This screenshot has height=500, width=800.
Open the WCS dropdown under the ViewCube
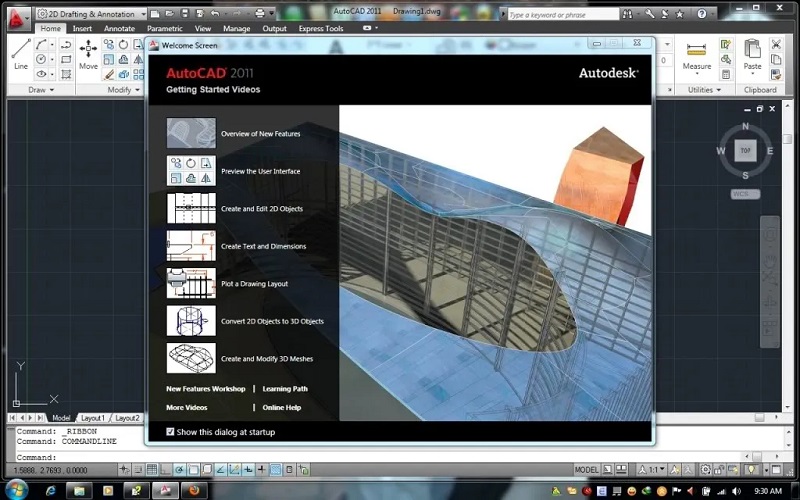745,194
